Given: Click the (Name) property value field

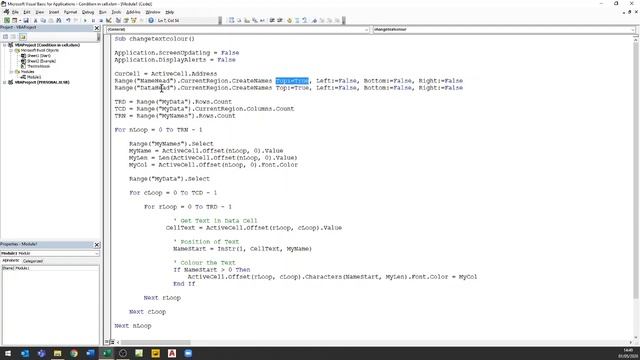Looking at the screenshot, I should (57, 268).
